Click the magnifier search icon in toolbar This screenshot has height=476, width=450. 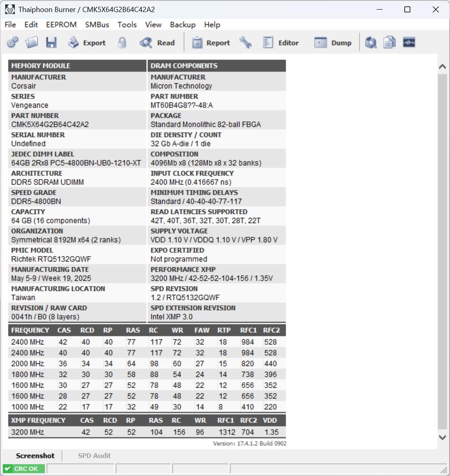pyautogui.click(x=371, y=42)
